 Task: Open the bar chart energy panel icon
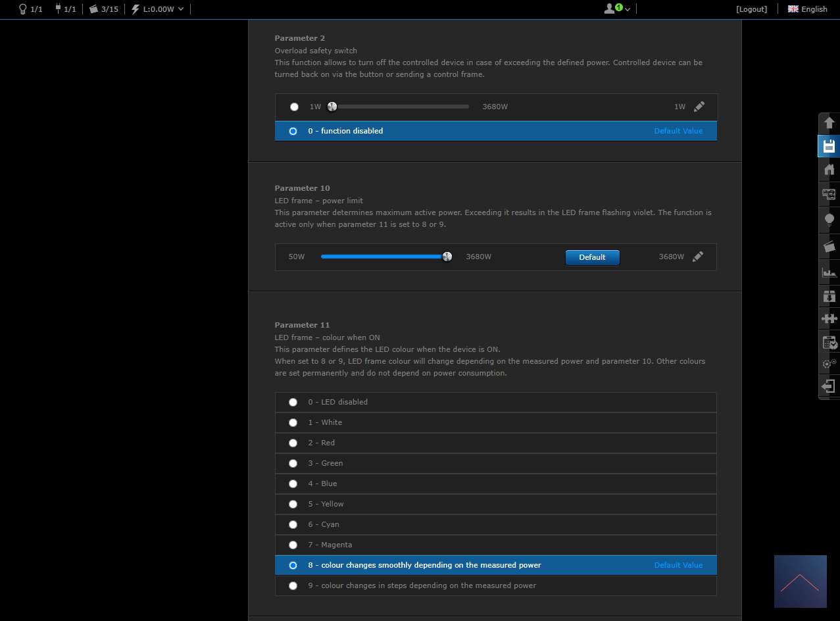point(829,271)
